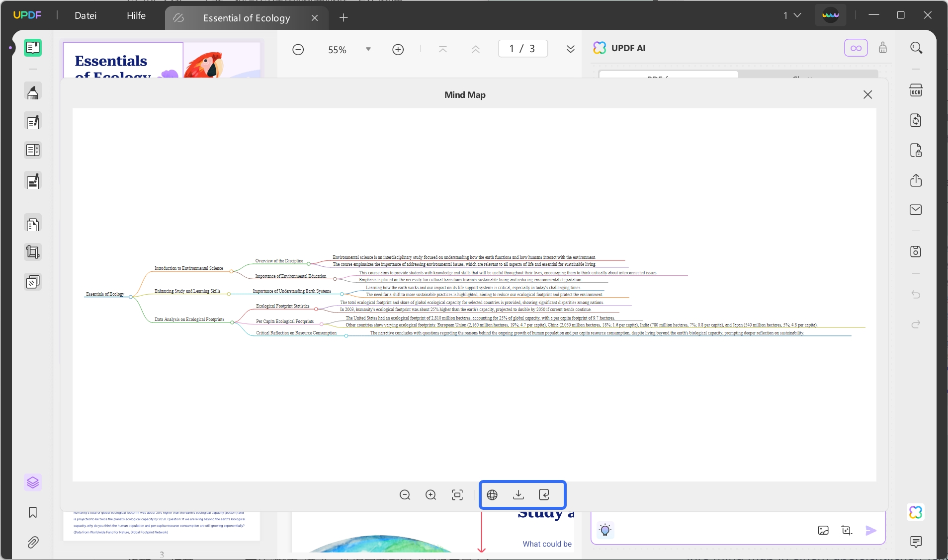The image size is (948, 560).
Task: Select the Essential of Ecology tab
Action: 247,18
